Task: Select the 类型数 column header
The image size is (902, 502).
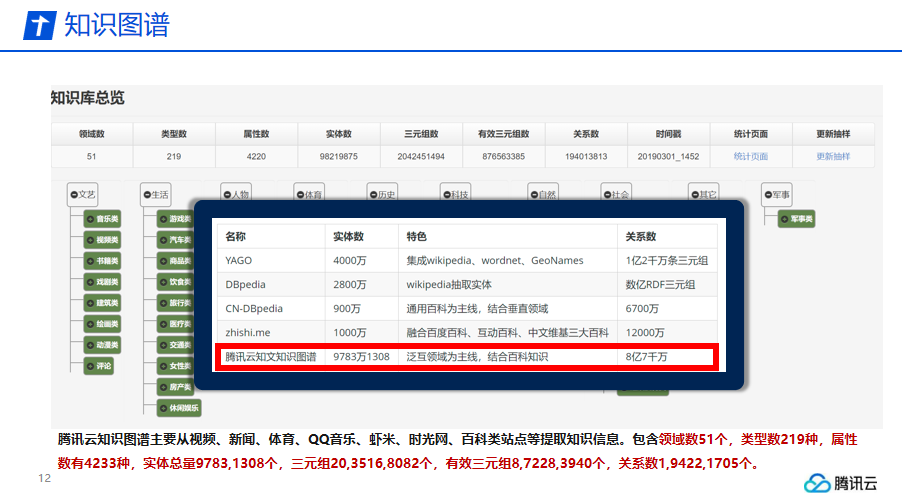Action: (x=174, y=134)
